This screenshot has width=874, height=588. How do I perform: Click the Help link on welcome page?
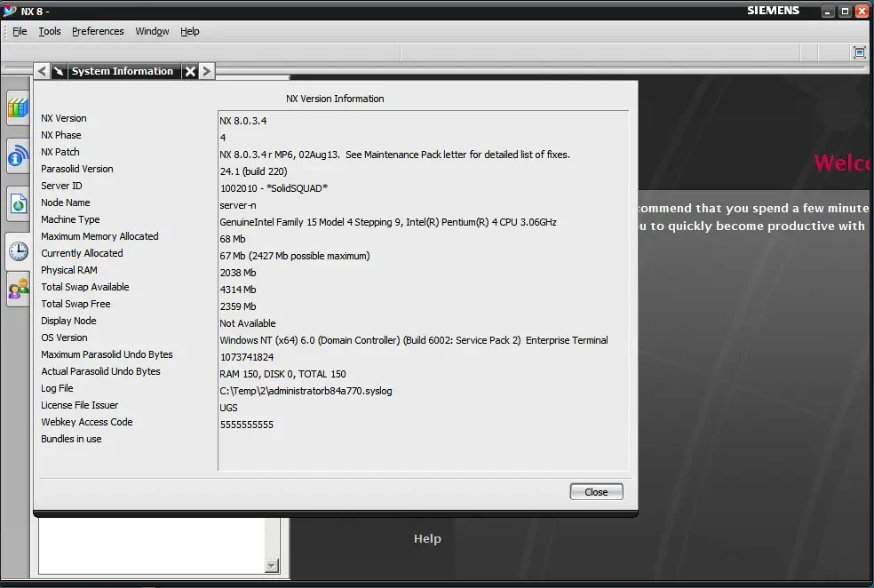(x=427, y=538)
